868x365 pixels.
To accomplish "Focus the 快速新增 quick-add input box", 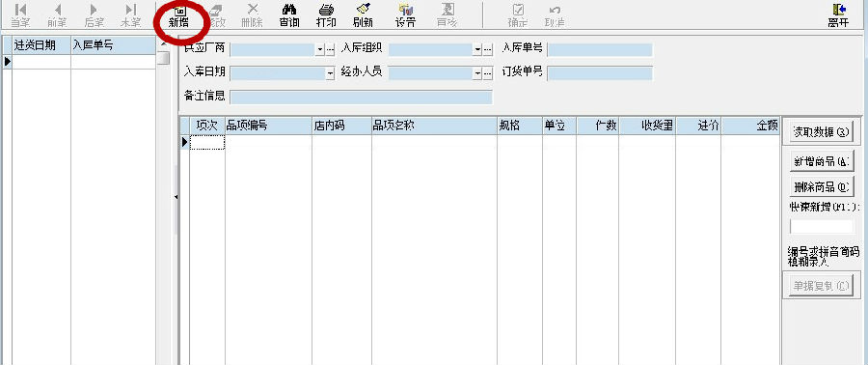I will click(x=822, y=227).
